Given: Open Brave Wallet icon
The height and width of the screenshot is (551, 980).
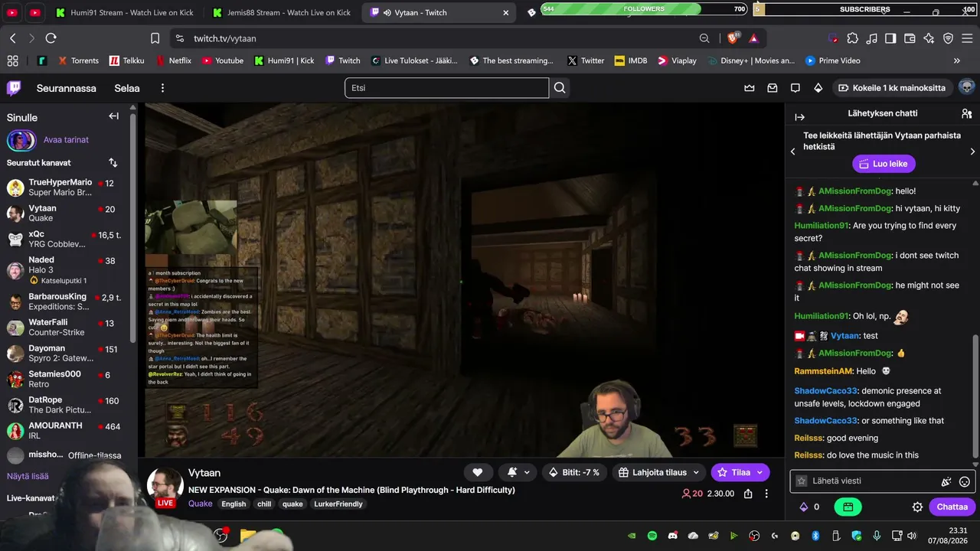Looking at the screenshot, I should coord(910,38).
